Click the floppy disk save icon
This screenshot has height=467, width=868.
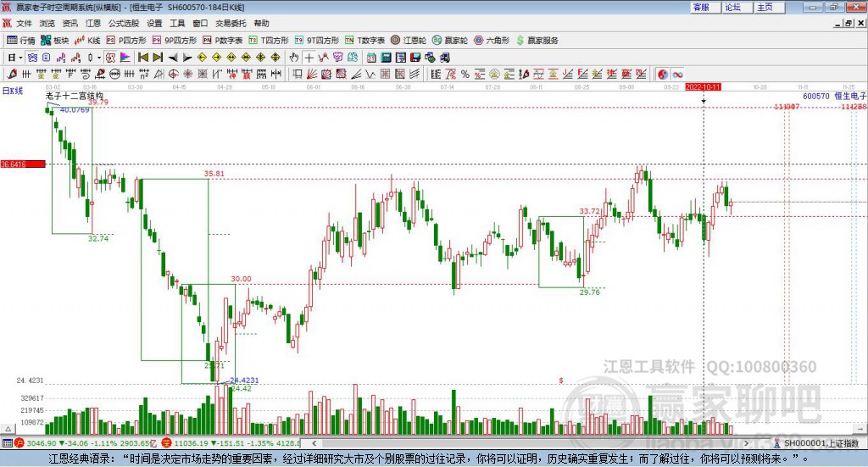[x=415, y=58]
